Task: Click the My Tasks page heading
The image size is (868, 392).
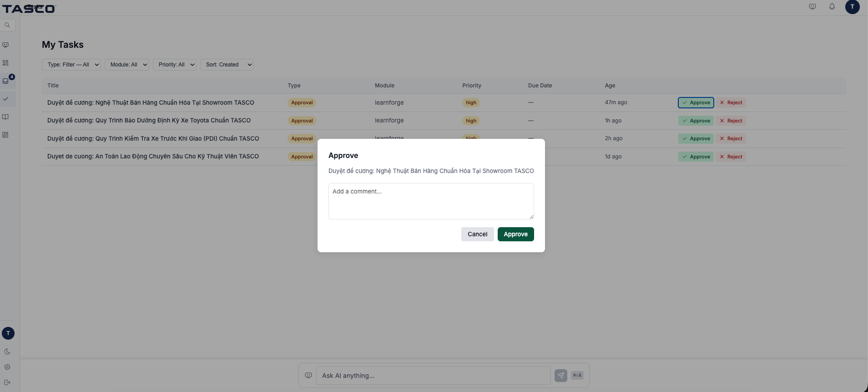Action: pos(63,45)
